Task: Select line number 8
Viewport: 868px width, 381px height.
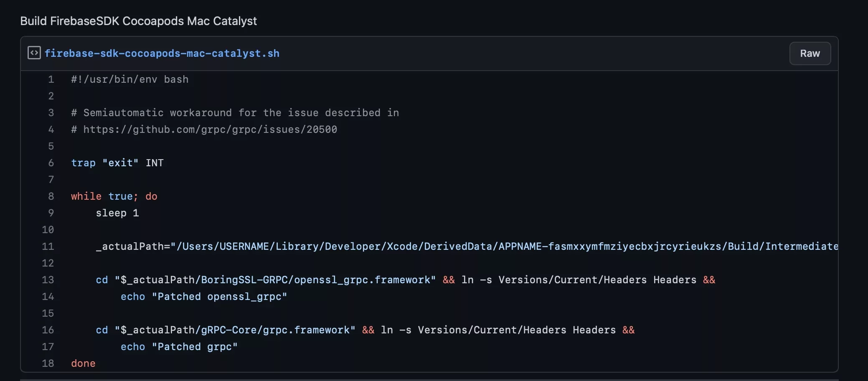Action: click(51, 196)
